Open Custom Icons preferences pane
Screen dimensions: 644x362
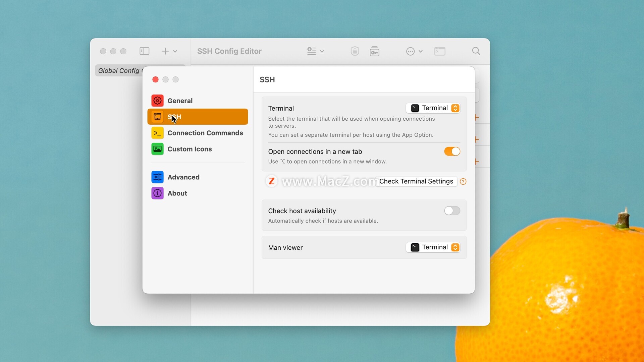pyautogui.click(x=198, y=149)
